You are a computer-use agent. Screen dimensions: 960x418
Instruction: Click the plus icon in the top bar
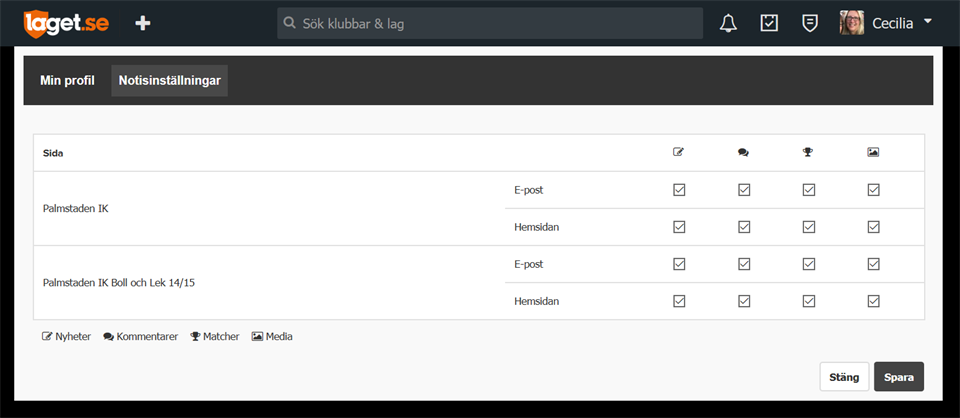pyautogui.click(x=143, y=23)
